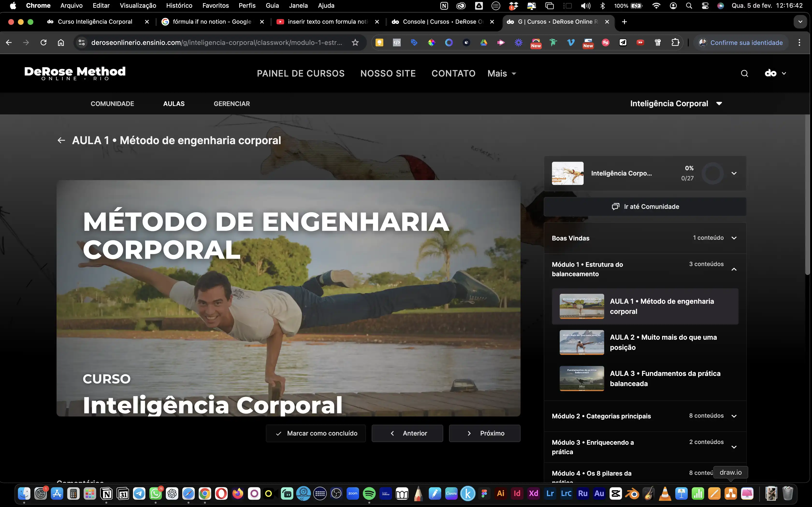Click the back arrow beside AULA 1 title

pos(61,140)
